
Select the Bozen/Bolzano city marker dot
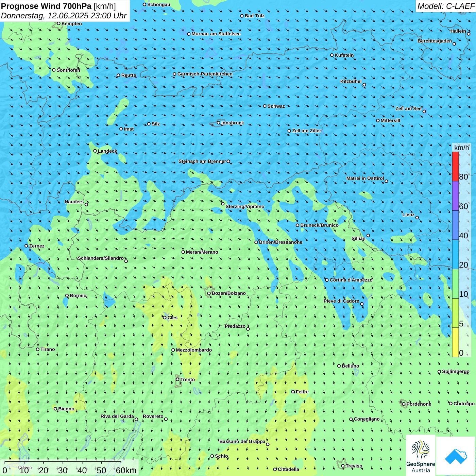[209, 293]
